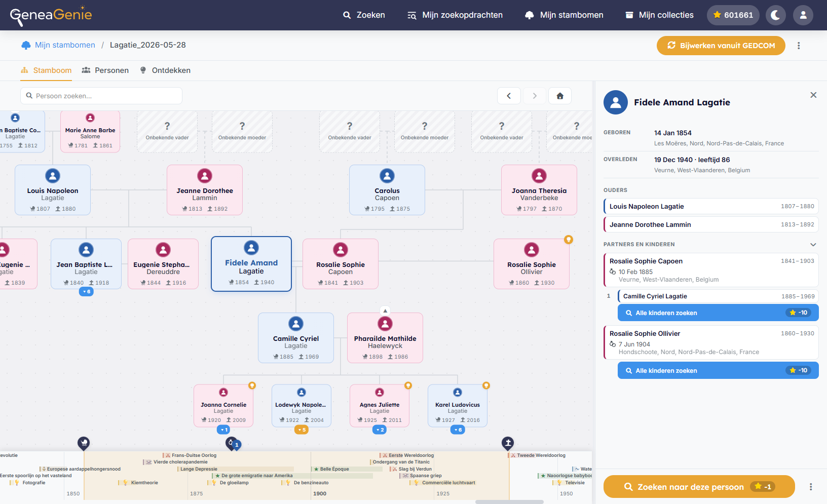Switch to the Personen tab
827x504 pixels.
coord(105,70)
